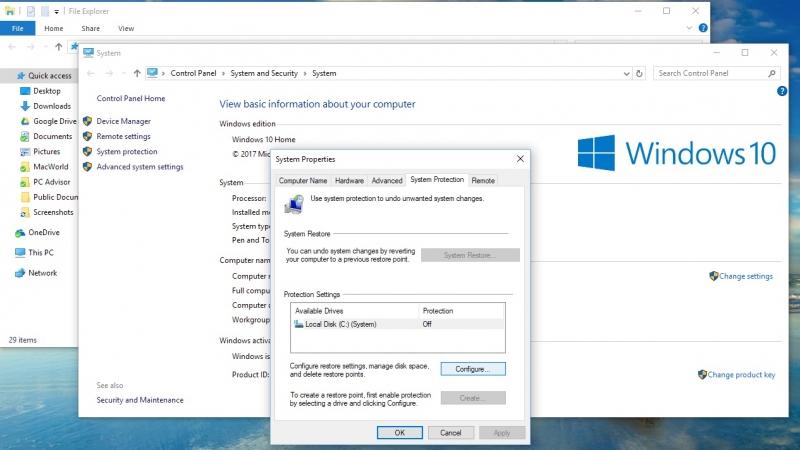Click Control Panel breadcrumb
The height and width of the screenshot is (450, 800).
tap(193, 73)
